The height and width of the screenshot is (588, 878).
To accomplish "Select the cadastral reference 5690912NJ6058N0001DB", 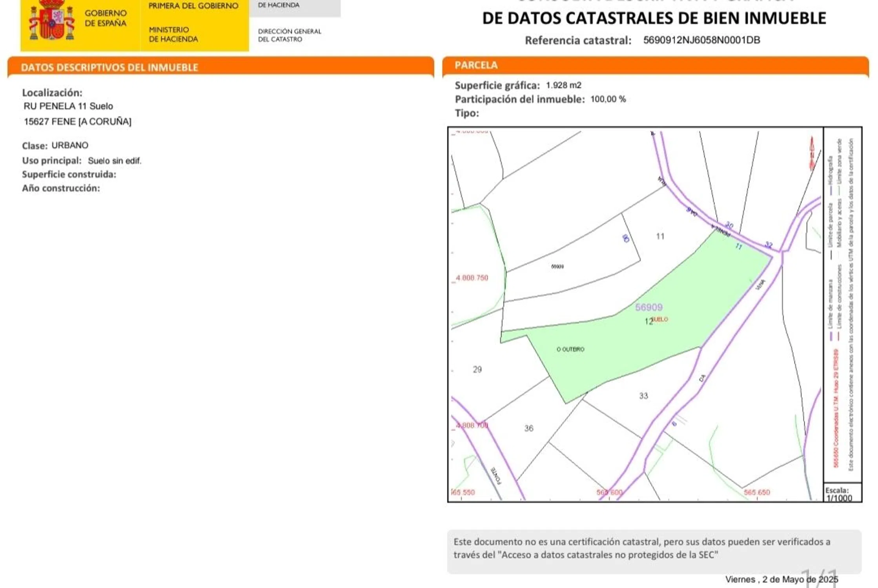I will coord(701,40).
